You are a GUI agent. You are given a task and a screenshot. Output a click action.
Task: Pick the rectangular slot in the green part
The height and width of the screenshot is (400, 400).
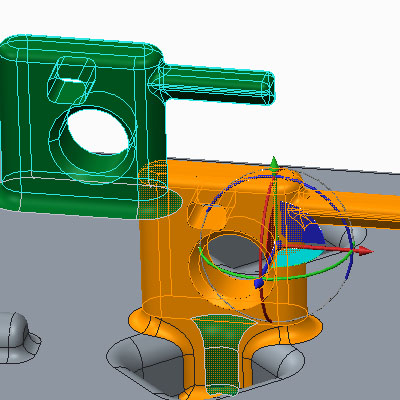point(72,79)
